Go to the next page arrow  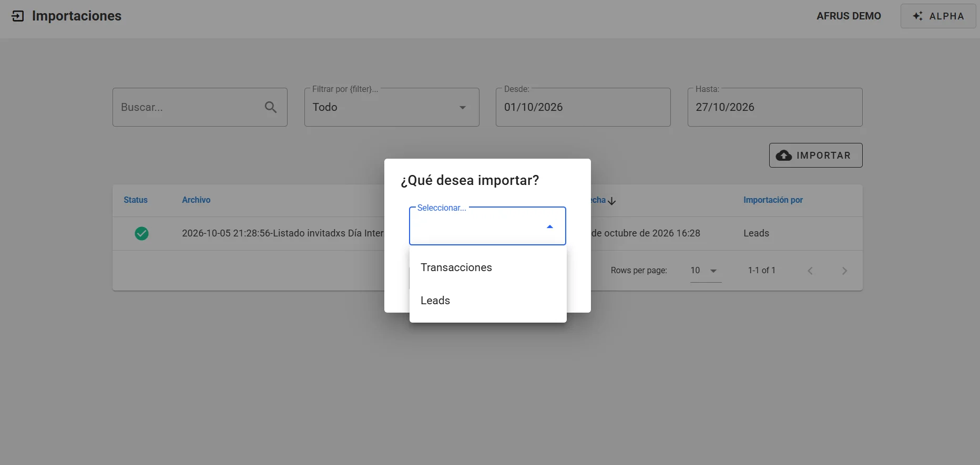click(844, 271)
